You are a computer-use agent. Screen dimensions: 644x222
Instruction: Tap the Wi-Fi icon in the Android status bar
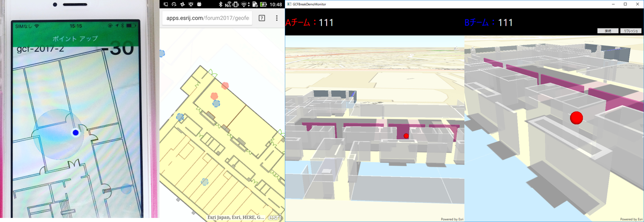coord(244,5)
